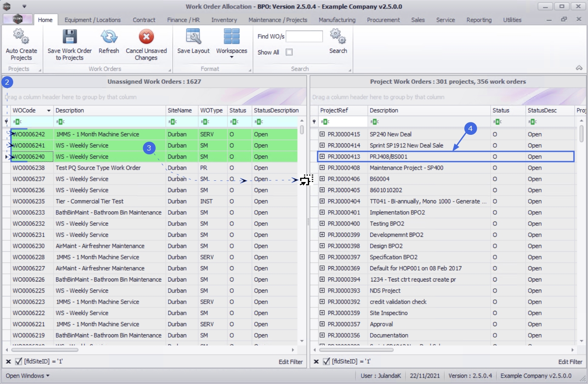This screenshot has width=588, height=384.
Task: Refresh the work order lists
Action: 109,42
